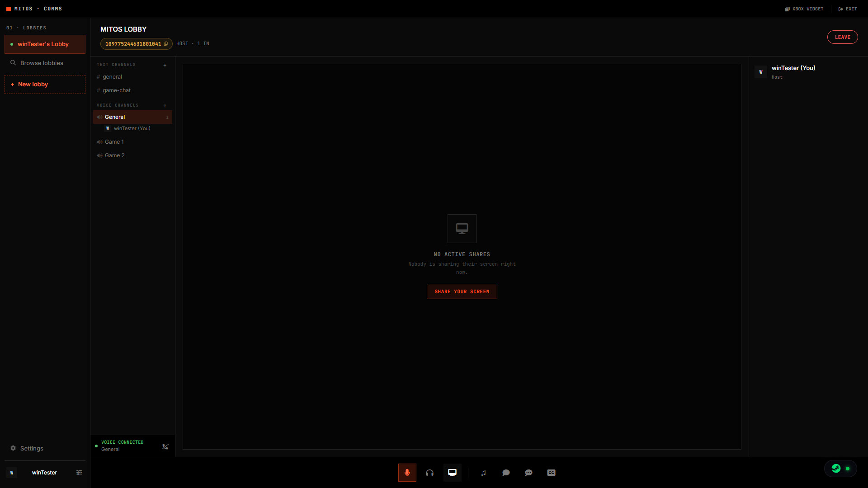Screen dimensions: 868x488
Task: Click winTester (You) under General voice channel
Action: pos(132,128)
